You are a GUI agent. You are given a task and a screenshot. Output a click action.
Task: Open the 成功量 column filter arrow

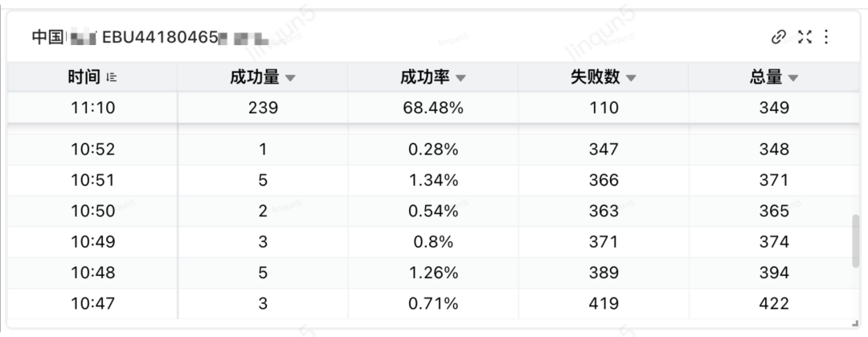[x=291, y=78]
